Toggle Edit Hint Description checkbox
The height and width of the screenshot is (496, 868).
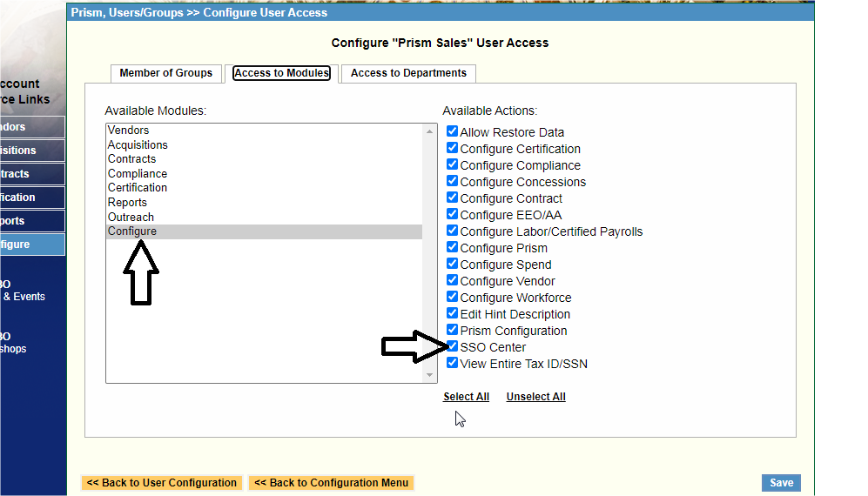pos(452,313)
